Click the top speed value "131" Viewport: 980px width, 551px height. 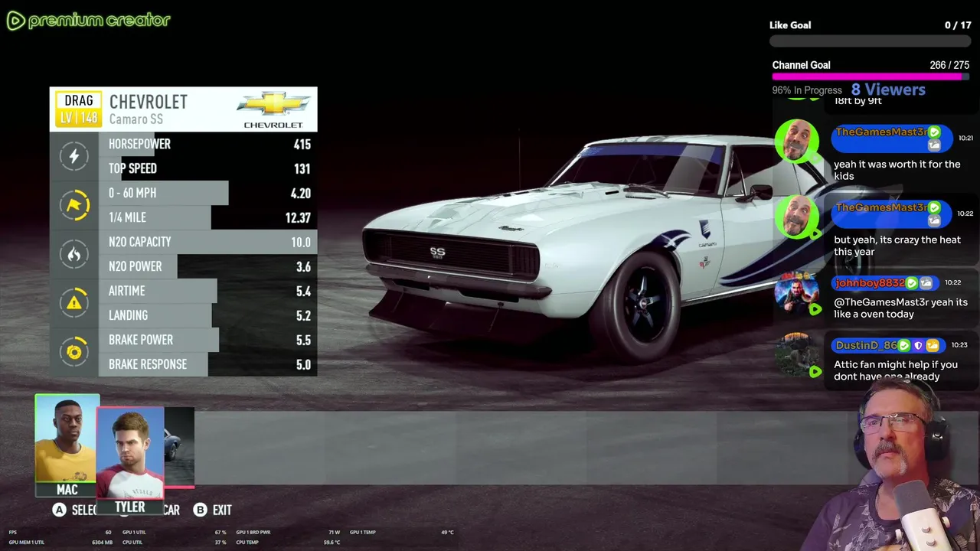click(302, 168)
